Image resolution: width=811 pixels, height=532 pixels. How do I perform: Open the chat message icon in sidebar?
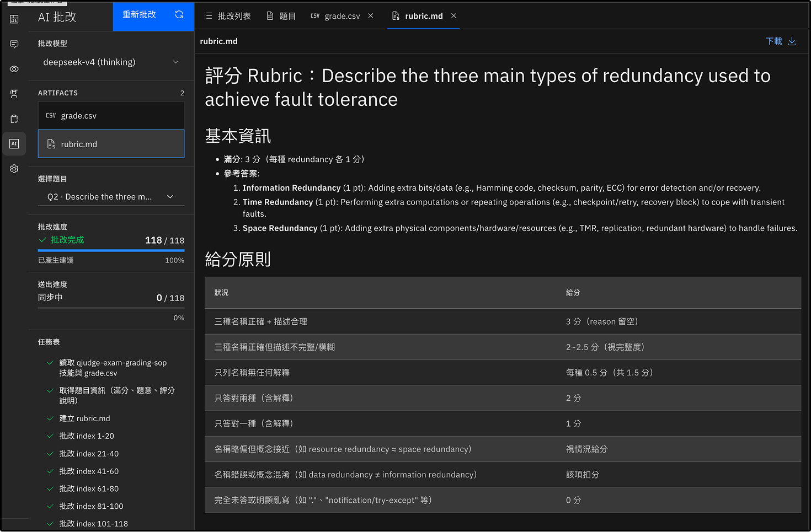click(x=14, y=44)
